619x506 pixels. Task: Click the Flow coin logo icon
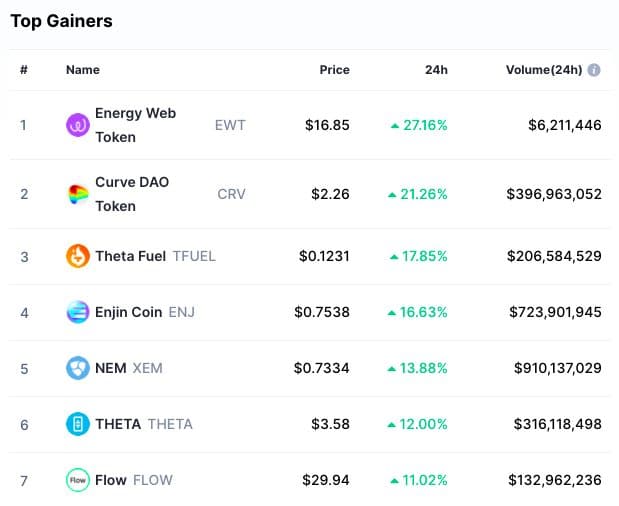click(77, 480)
